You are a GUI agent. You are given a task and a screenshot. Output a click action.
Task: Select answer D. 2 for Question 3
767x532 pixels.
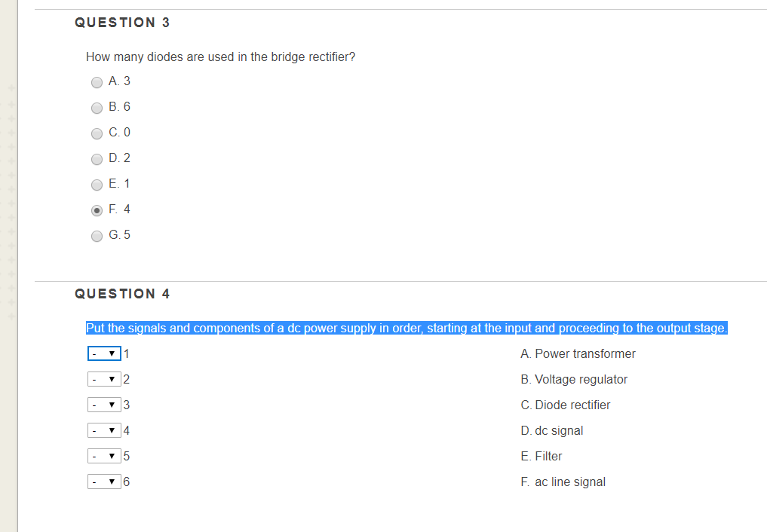coord(97,159)
